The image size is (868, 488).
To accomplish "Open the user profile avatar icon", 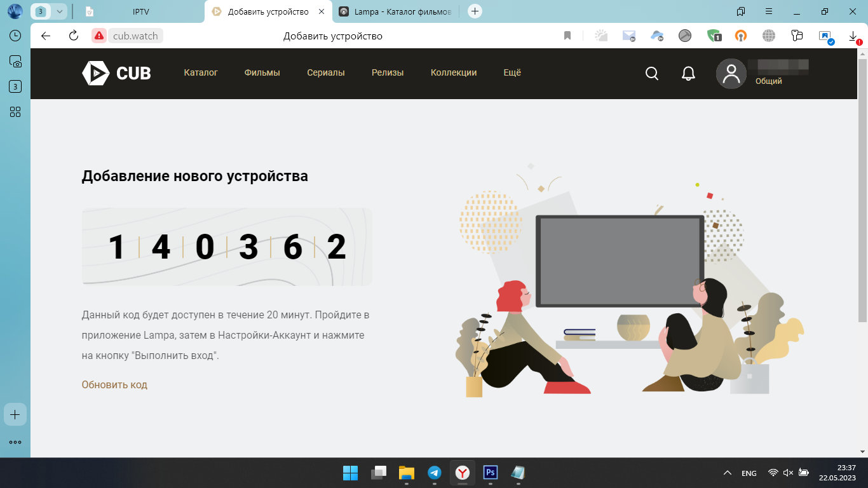I will coord(731,74).
